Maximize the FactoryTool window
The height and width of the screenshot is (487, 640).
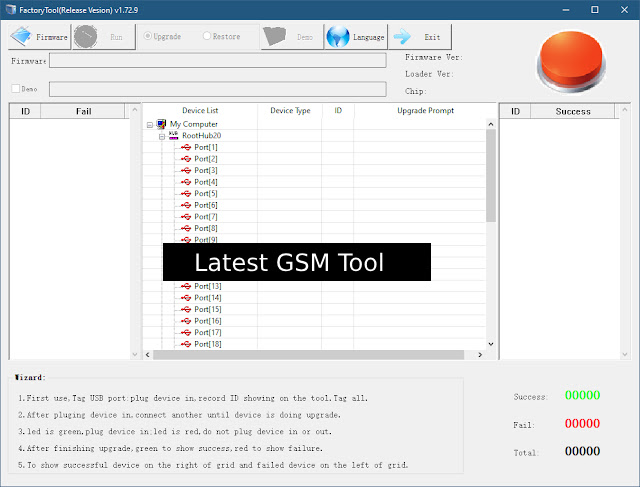click(595, 9)
